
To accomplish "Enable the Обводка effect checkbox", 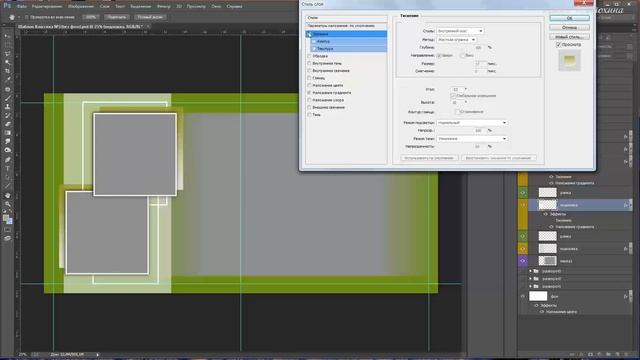I will click(309, 56).
